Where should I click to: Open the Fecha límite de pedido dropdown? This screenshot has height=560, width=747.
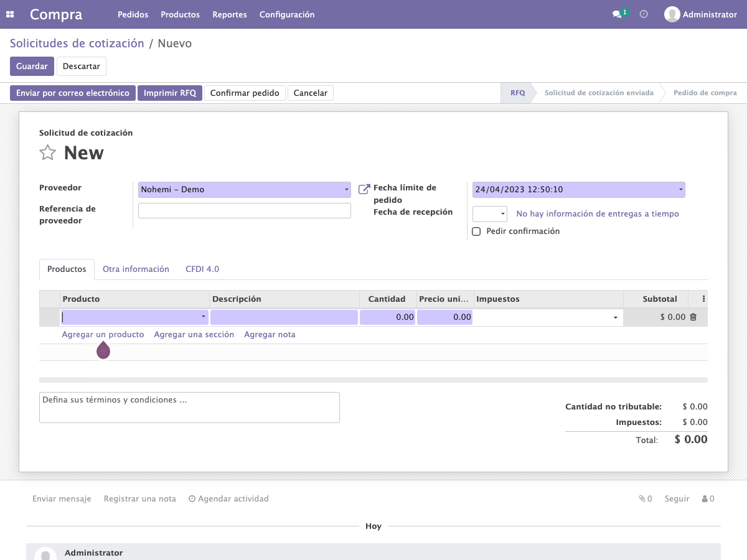point(680,190)
